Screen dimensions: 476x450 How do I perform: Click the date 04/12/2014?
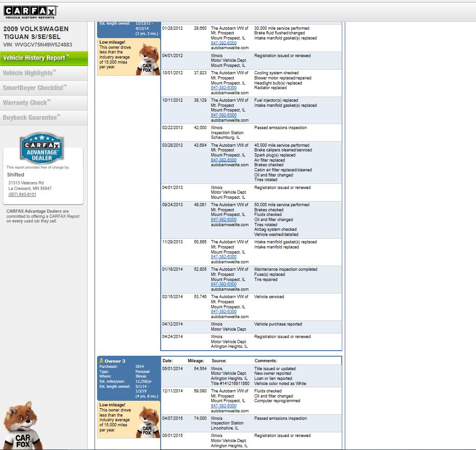point(172,324)
